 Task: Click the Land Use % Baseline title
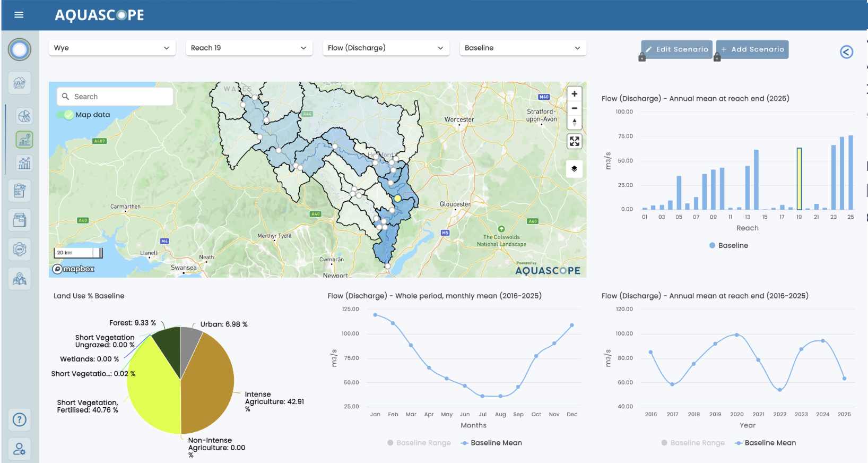point(89,296)
